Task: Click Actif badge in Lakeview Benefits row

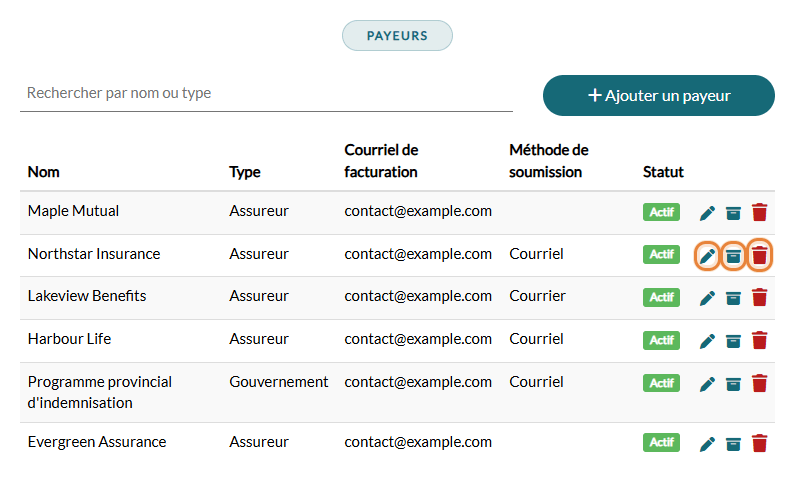Action: tap(661, 297)
